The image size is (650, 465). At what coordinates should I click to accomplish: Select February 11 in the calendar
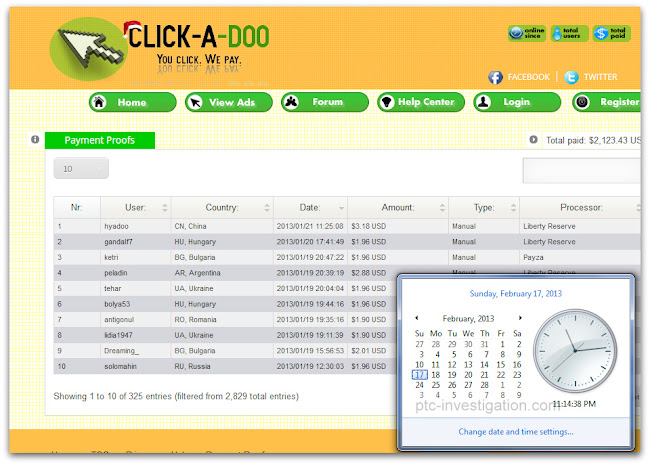point(436,365)
